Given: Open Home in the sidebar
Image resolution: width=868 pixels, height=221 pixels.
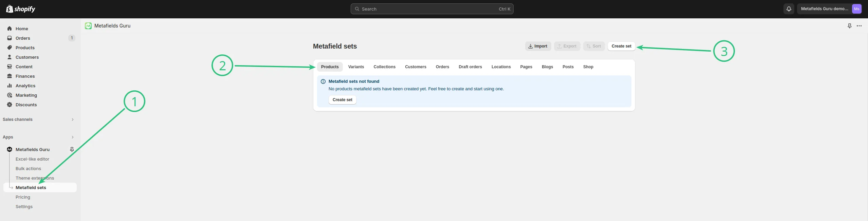Looking at the screenshot, I should click(x=40, y=29).
